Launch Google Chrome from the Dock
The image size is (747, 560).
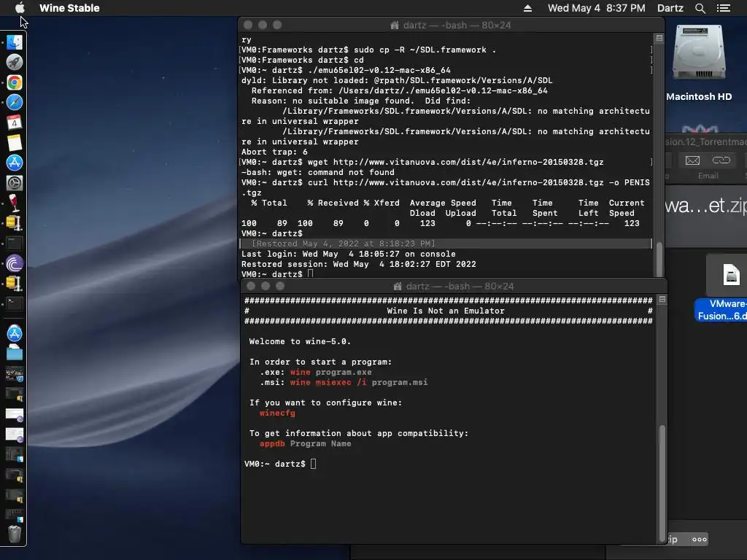[15, 82]
